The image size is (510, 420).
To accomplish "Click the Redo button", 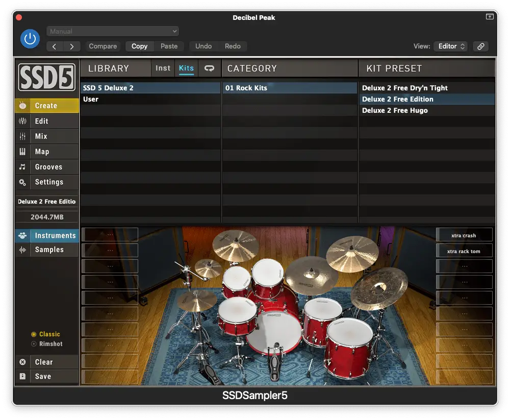I will (x=233, y=46).
